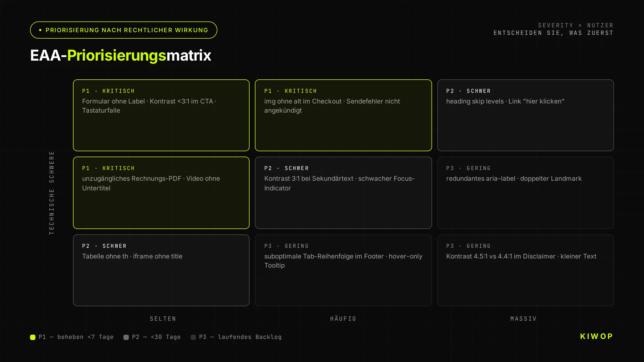This screenshot has height=362, width=644.
Task: Click the 'Priorisierung nach rechtlicher Wirkung' pill badge
Action: click(x=123, y=30)
